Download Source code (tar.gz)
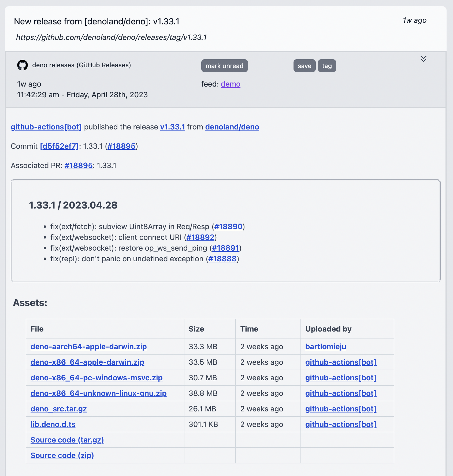 point(67,440)
